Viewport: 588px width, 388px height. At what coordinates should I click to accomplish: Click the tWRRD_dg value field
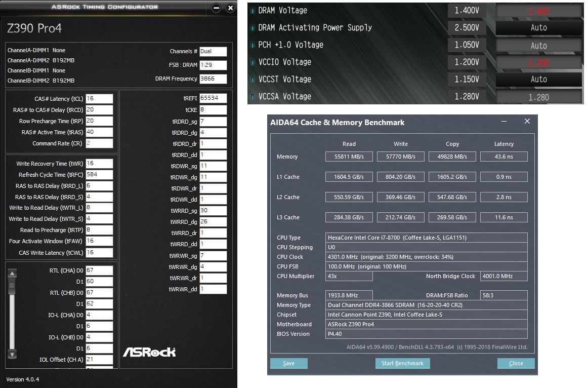[x=213, y=222]
